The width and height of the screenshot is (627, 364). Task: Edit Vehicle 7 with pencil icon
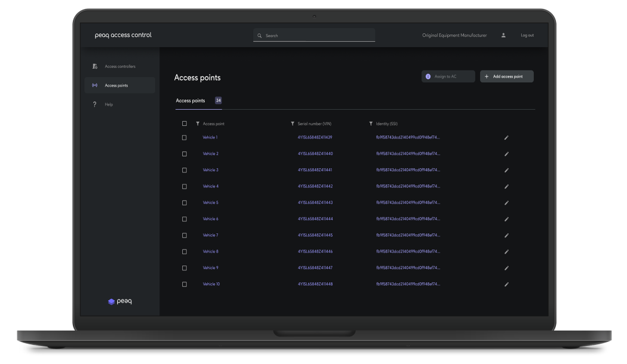pos(506,236)
